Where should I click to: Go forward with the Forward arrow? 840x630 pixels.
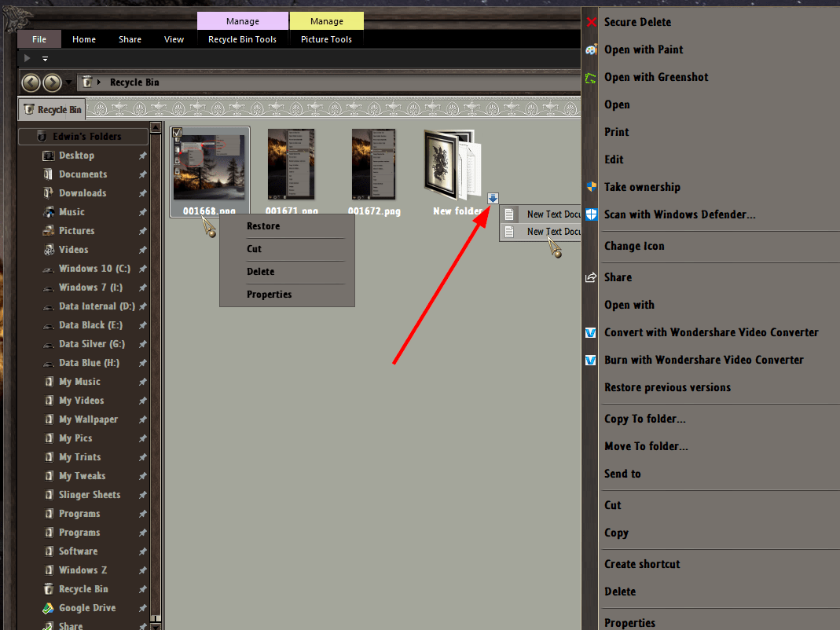click(x=52, y=82)
